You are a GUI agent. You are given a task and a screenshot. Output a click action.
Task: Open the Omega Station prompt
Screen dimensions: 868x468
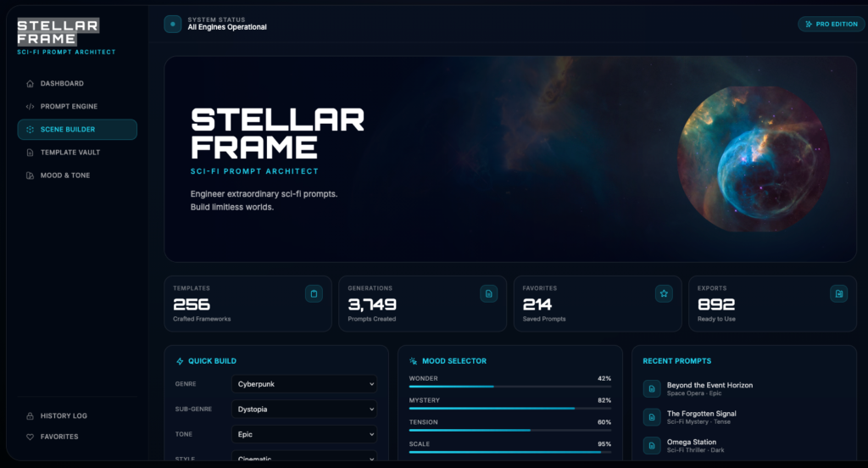click(x=744, y=445)
